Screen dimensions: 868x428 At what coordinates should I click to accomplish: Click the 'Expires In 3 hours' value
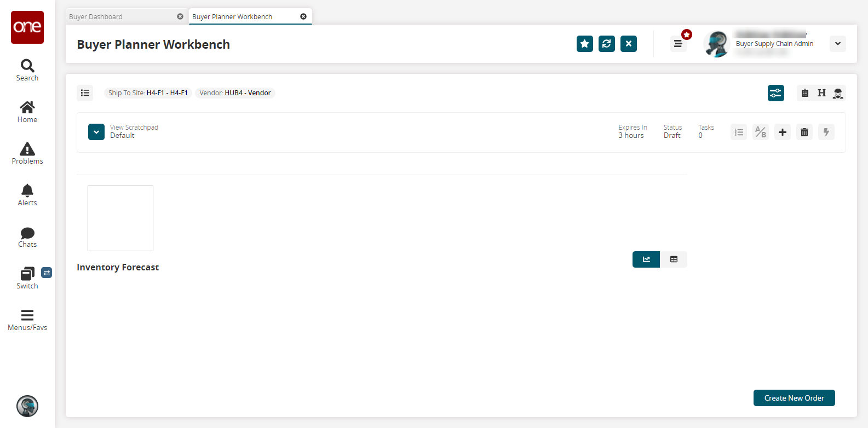point(631,136)
